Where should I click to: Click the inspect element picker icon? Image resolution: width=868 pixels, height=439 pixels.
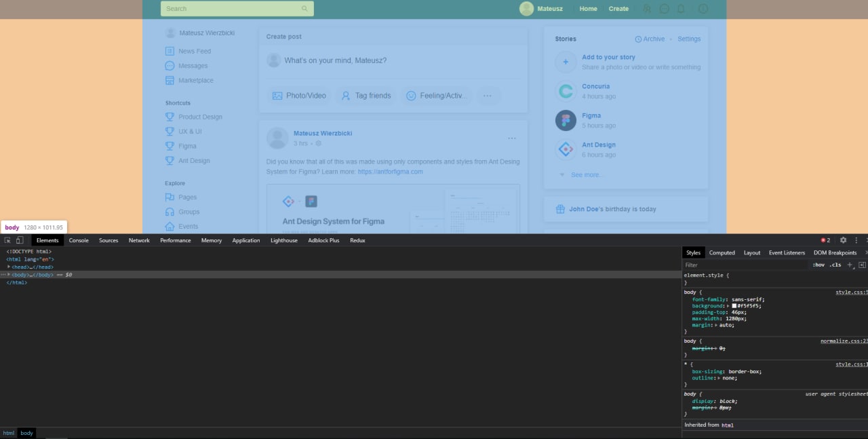point(7,240)
